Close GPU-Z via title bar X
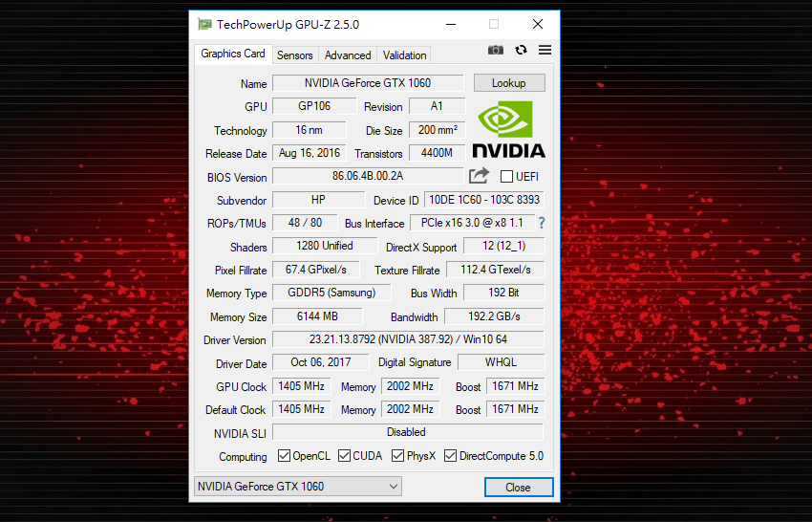This screenshot has width=812, height=522. 538,24
